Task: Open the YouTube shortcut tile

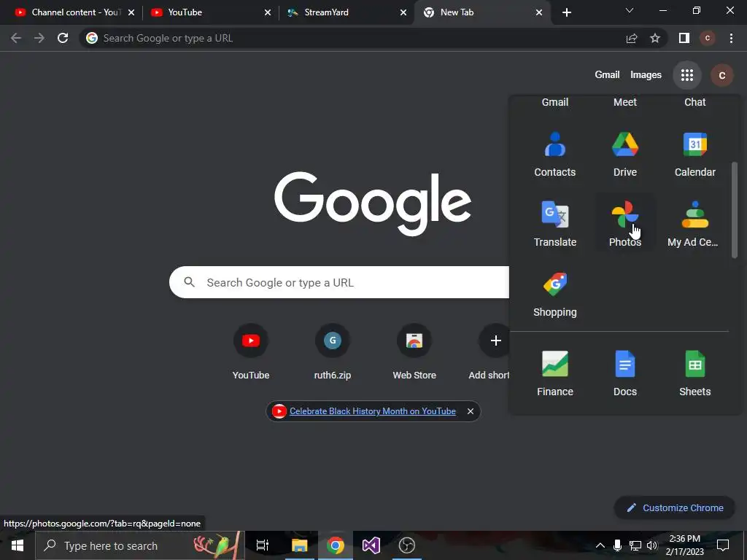Action: (251, 351)
